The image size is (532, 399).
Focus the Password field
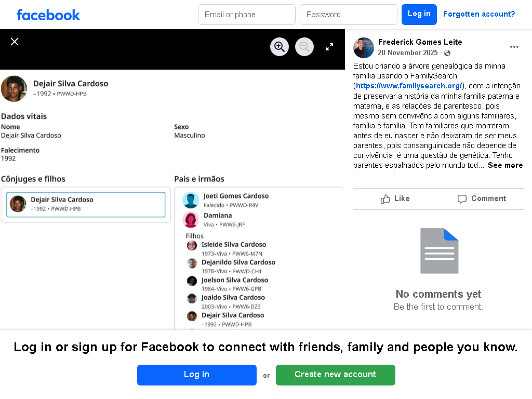[349, 15]
